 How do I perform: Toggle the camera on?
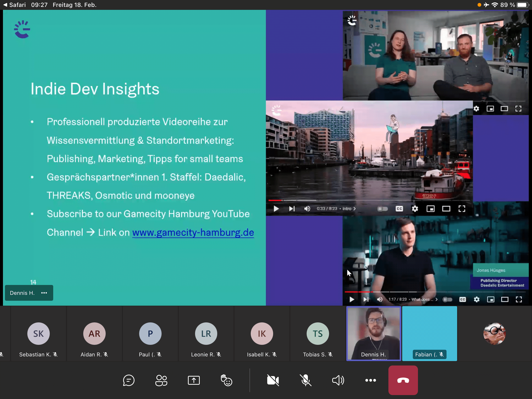coord(273,381)
